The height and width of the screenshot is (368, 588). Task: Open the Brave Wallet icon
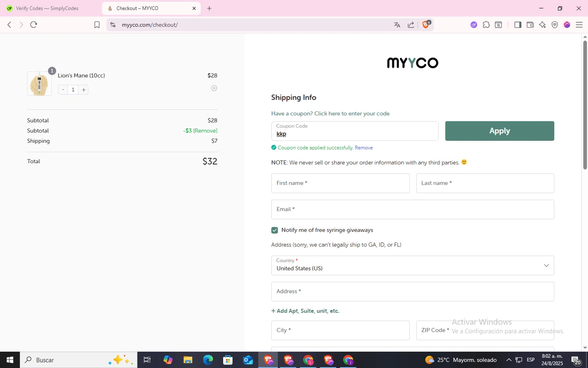tap(530, 25)
